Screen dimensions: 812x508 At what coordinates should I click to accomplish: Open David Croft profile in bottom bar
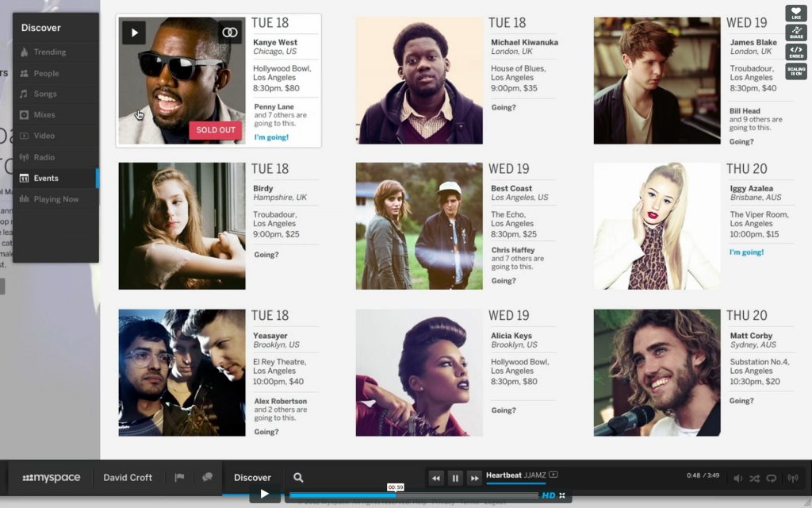coord(128,477)
